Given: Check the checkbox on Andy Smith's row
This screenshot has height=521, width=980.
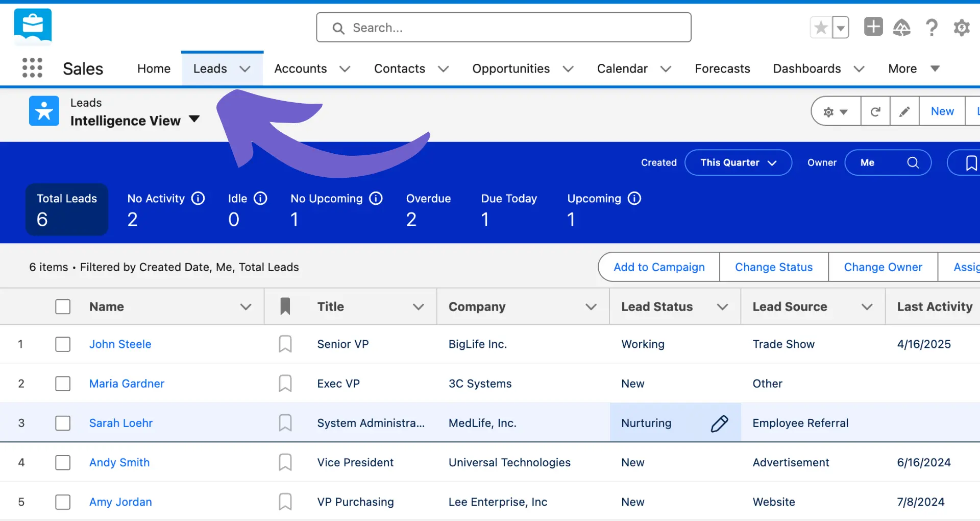Looking at the screenshot, I should (62, 462).
